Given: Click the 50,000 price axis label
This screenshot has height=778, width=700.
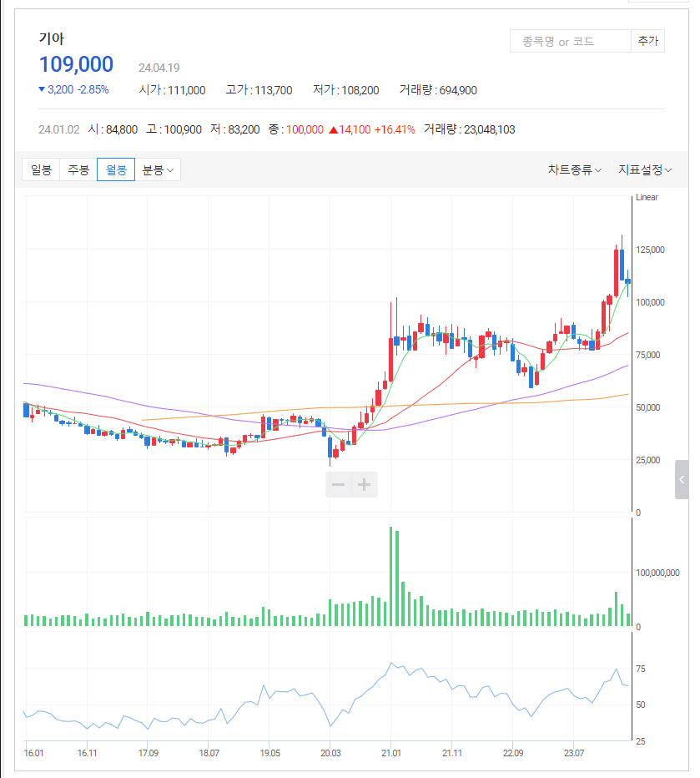Looking at the screenshot, I should pyautogui.click(x=648, y=407).
